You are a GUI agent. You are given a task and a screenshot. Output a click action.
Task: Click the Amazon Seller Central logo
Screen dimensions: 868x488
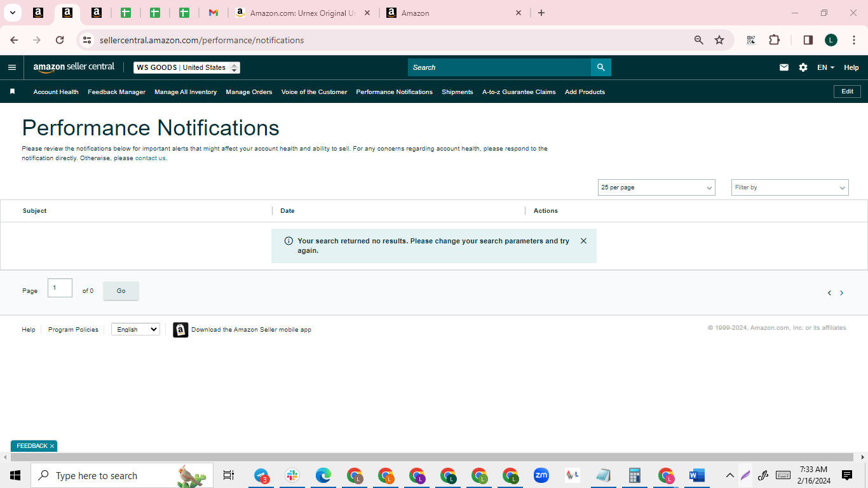74,67
